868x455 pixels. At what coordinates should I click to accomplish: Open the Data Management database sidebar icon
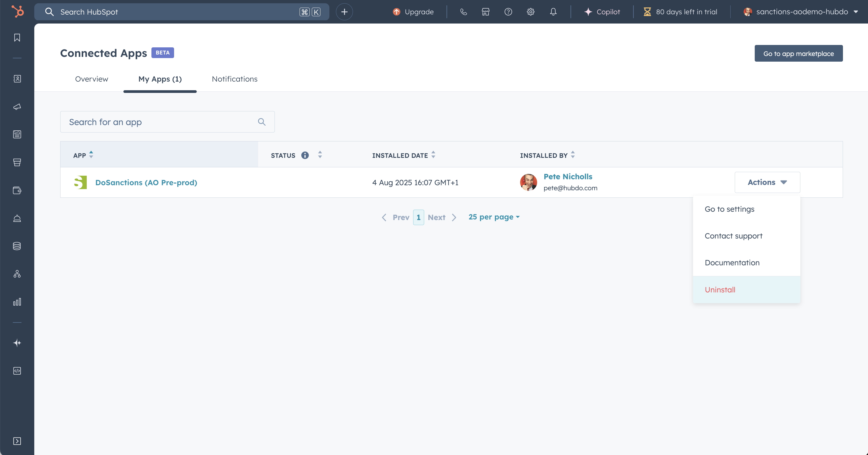(17, 246)
